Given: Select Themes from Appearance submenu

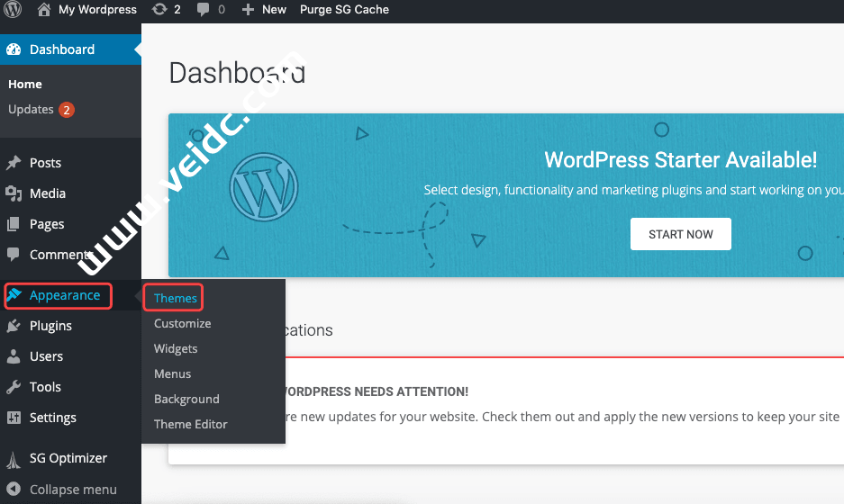Looking at the screenshot, I should pyautogui.click(x=175, y=298).
